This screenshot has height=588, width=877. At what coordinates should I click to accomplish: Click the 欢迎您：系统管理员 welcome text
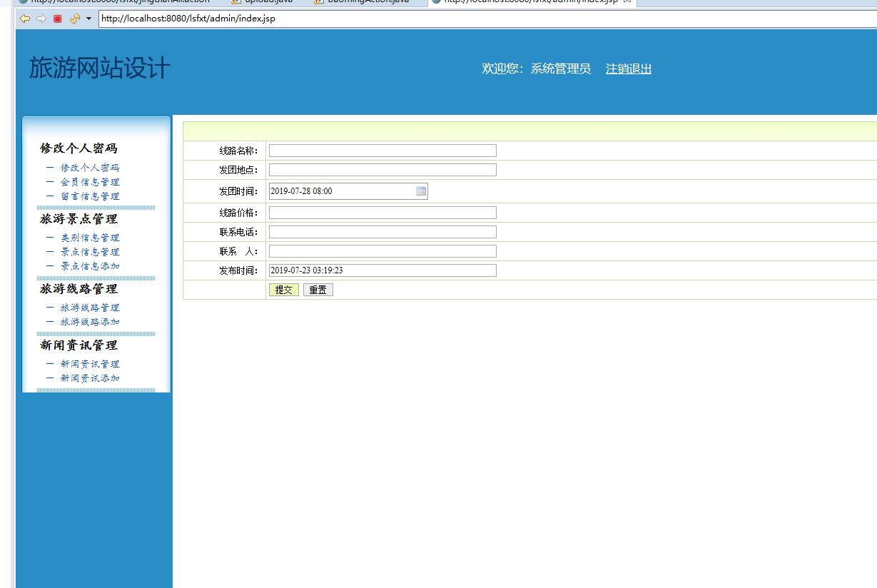point(536,69)
